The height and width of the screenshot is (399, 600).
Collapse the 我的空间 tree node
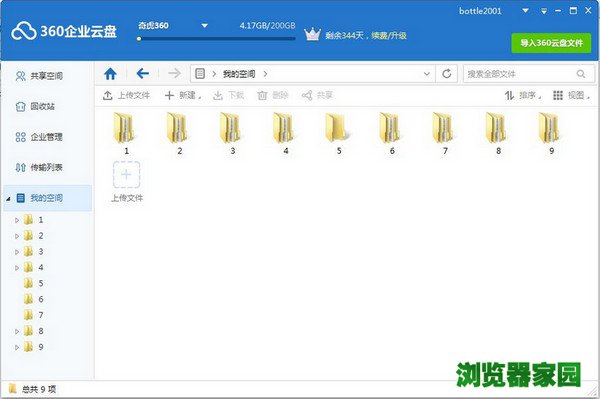8,199
